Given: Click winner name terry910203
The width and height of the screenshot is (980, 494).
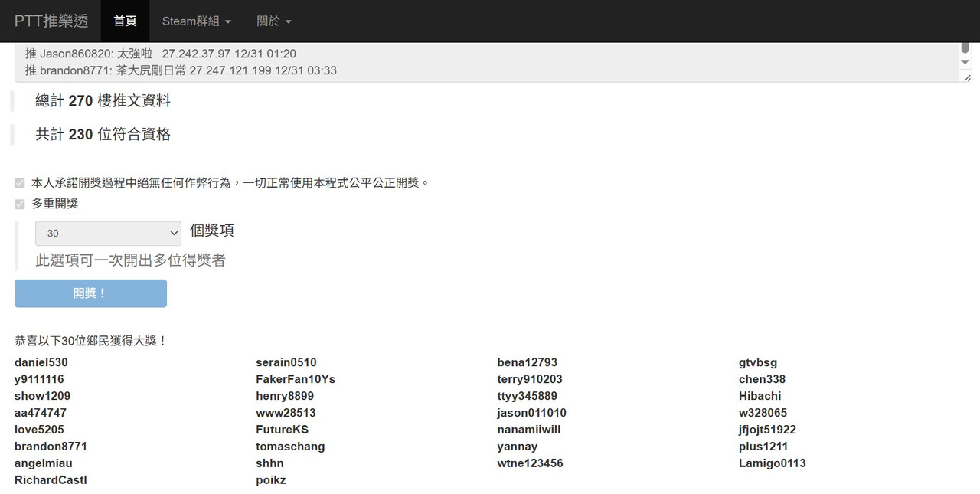Looking at the screenshot, I should point(530,379).
